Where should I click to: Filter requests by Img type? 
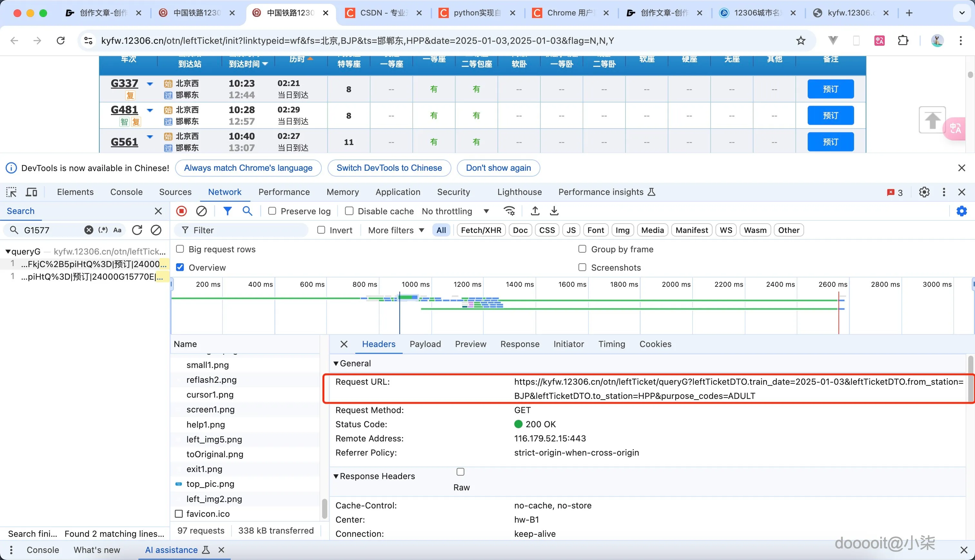[x=622, y=230]
